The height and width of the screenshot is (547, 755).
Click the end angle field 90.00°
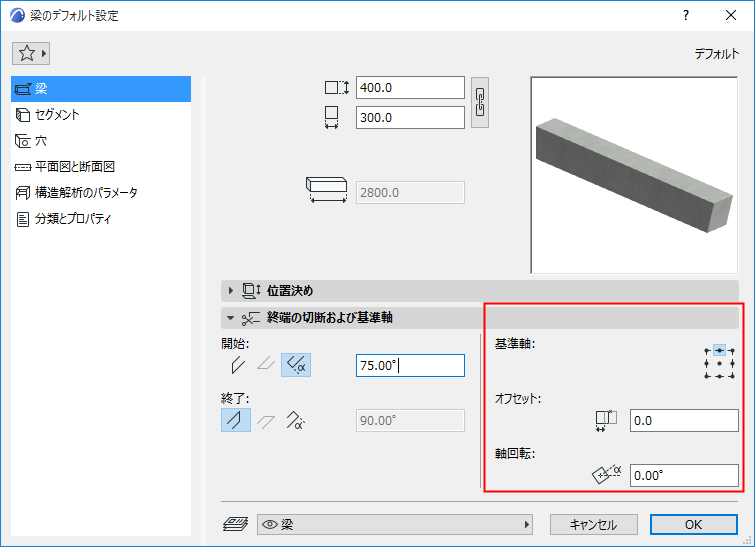(410, 420)
